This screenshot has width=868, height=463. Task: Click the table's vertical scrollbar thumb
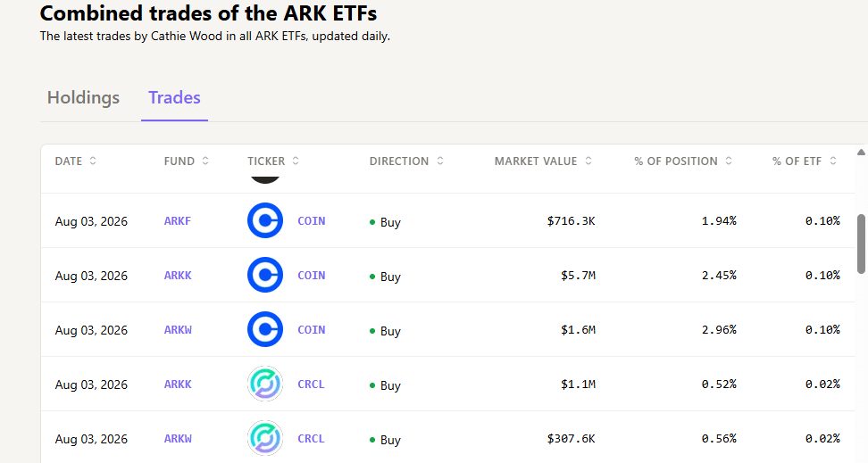861,244
